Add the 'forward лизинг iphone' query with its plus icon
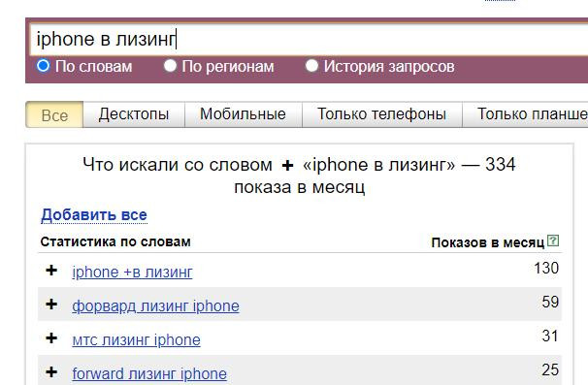Image resolution: width=588 pixels, height=385 pixels. tap(51, 372)
